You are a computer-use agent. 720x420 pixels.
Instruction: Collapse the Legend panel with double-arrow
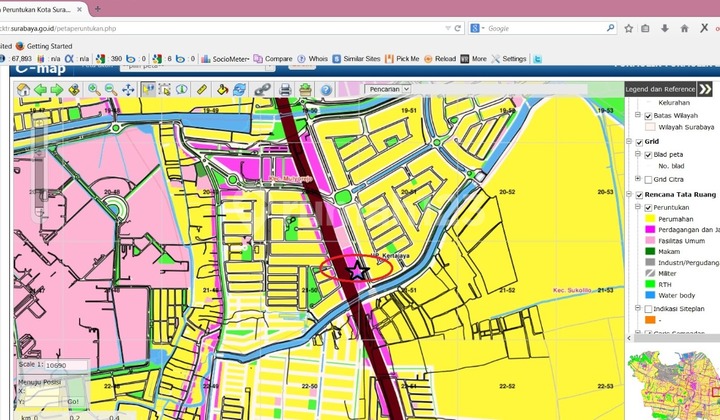point(704,89)
